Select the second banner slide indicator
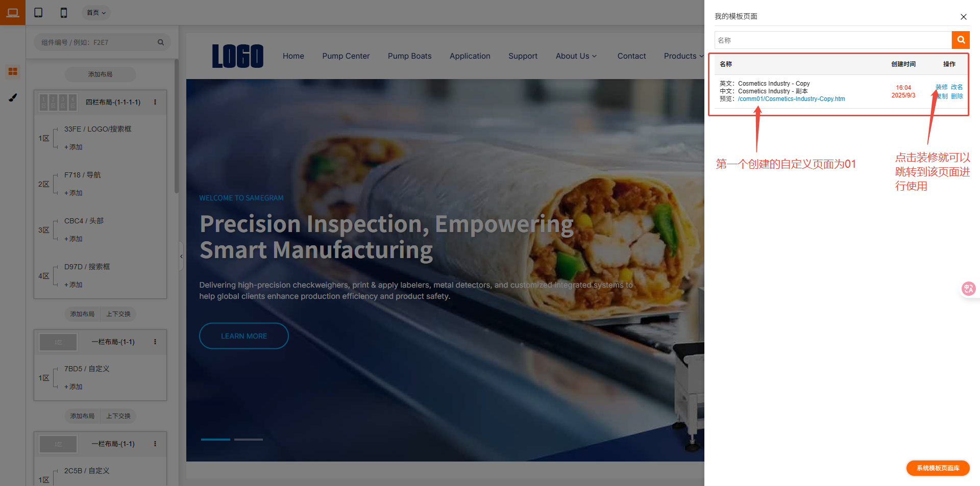Image resolution: width=980 pixels, height=486 pixels. 249,440
